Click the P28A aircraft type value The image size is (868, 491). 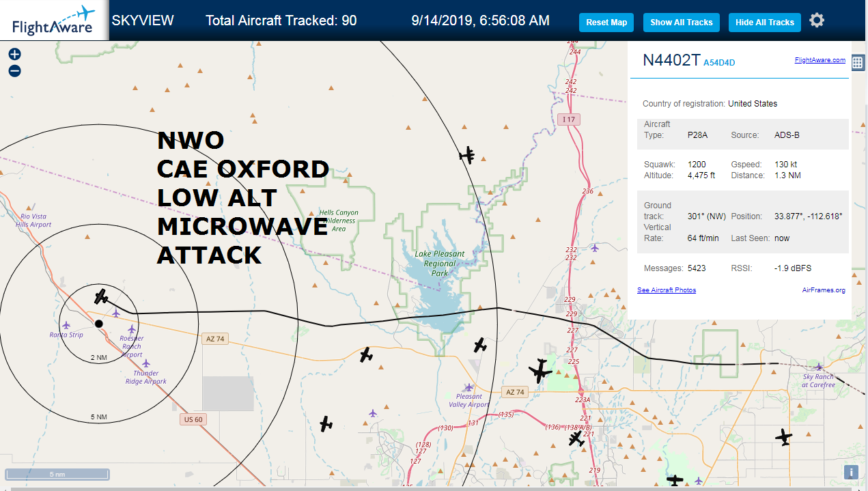(x=697, y=135)
